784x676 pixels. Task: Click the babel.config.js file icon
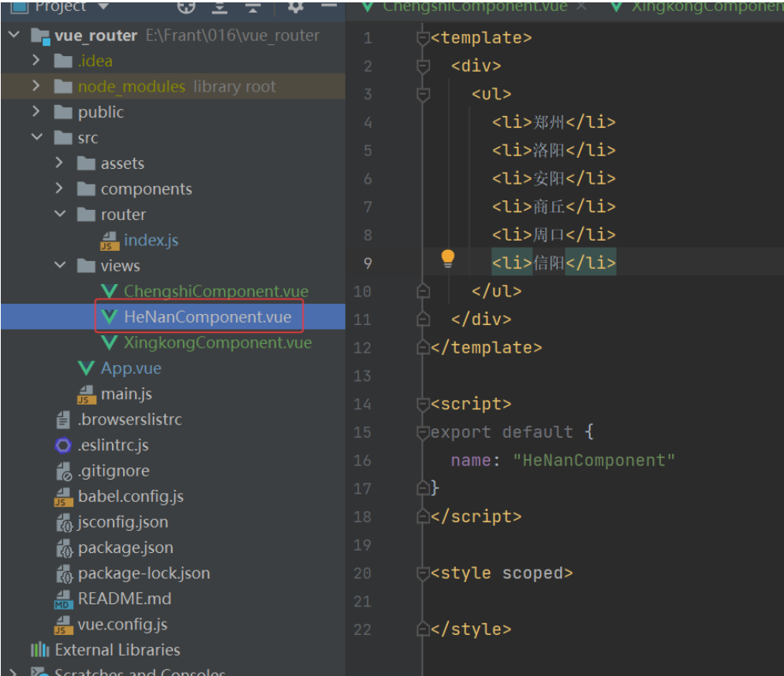click(x=63, y=496)
